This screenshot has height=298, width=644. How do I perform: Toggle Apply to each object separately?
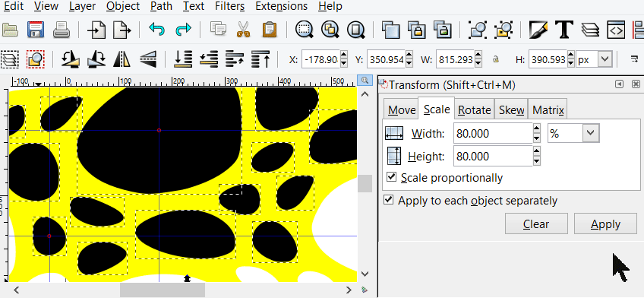point(388,200)
